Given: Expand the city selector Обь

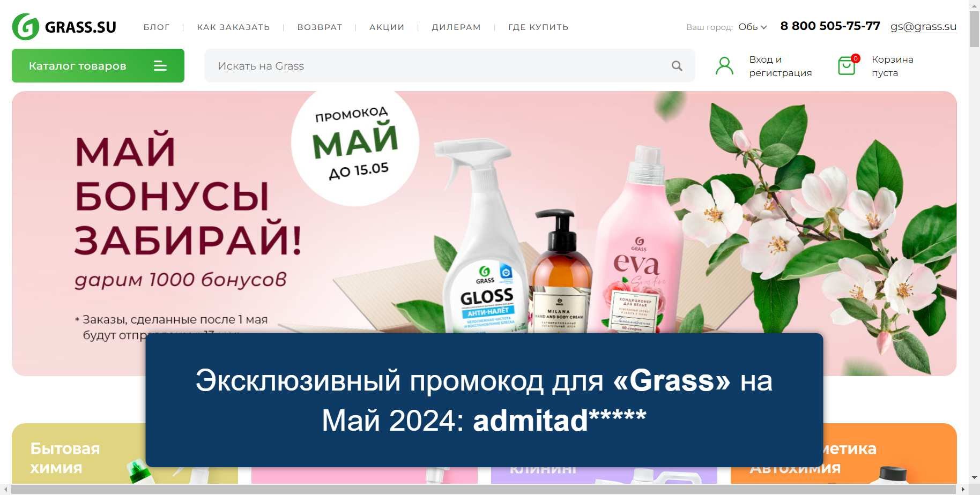Looking at the screenshot, I should [x=753, y=27].
